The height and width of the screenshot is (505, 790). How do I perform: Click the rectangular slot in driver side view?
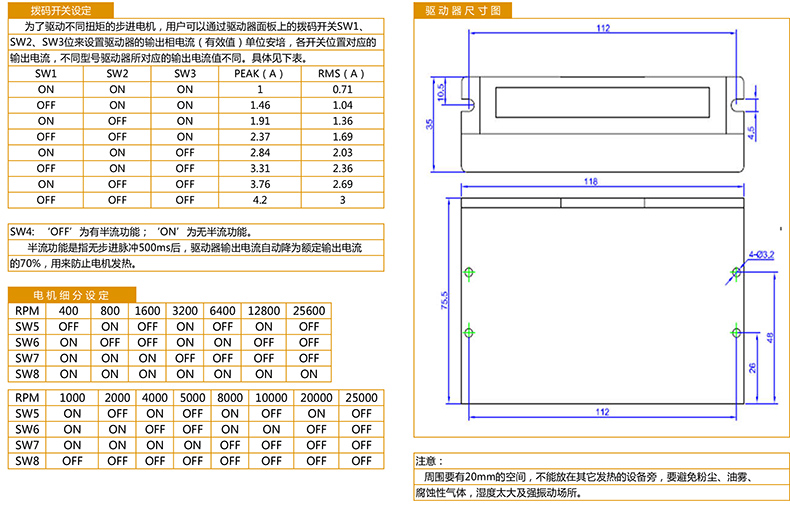[x=602, y=101]
